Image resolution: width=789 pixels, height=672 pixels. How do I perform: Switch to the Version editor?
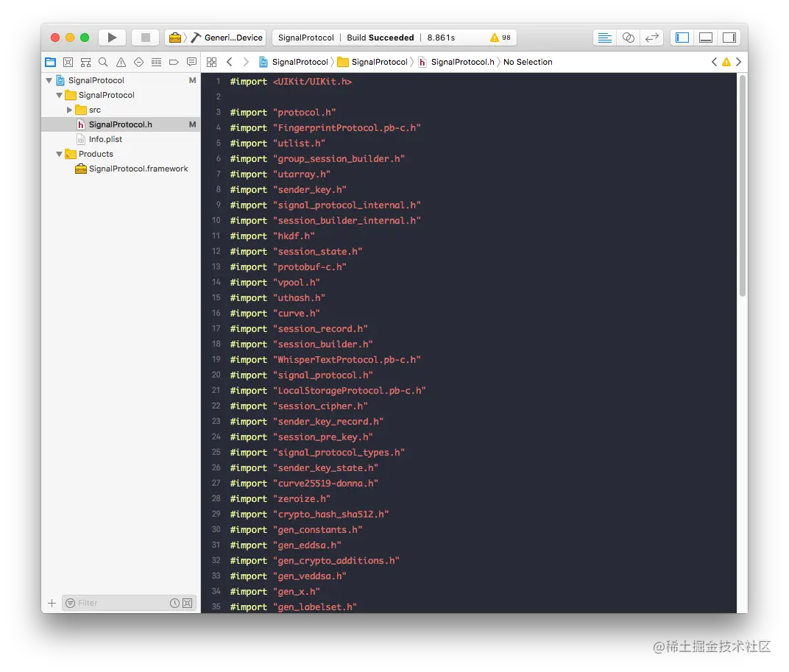tap(651, 38)
